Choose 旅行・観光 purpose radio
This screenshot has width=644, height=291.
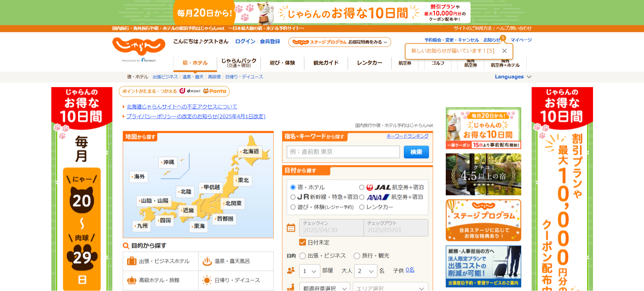pos(357,256)
